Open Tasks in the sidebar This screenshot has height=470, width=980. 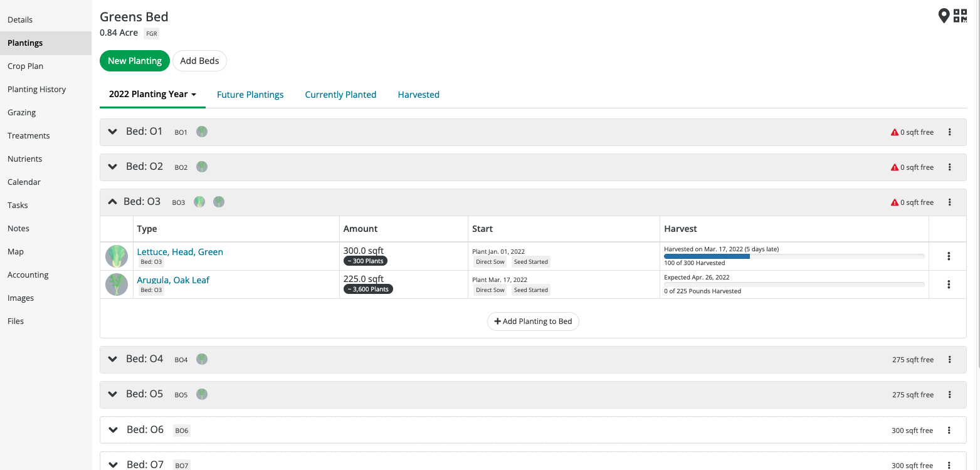46,205
